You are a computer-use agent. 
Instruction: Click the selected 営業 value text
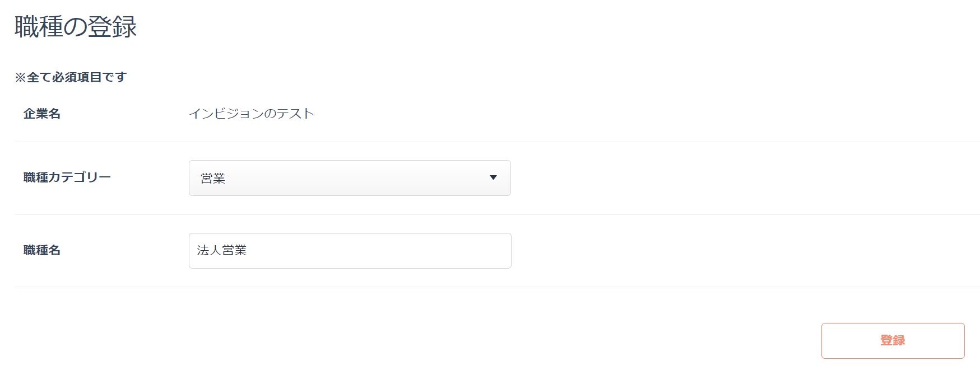pos(213,179)
